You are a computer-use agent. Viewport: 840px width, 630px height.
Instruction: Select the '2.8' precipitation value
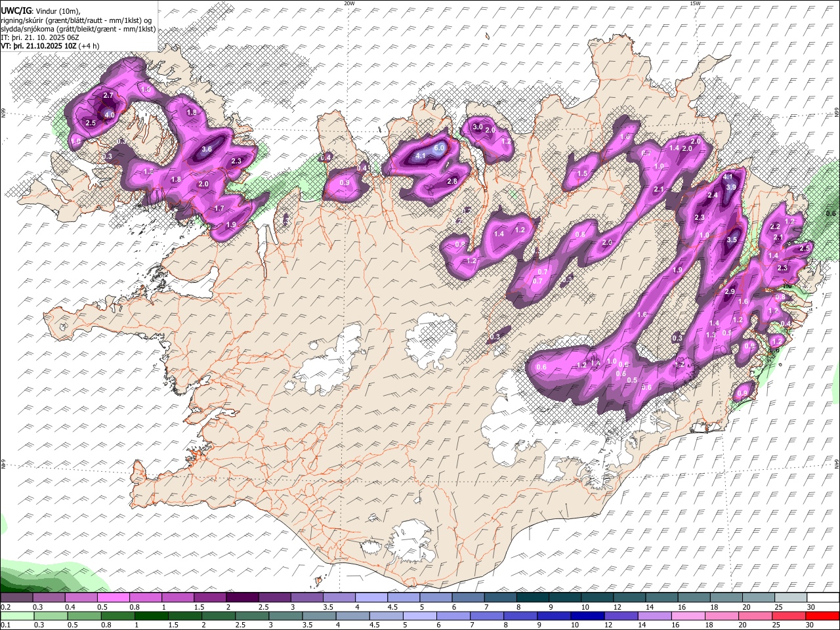point(452,181)
